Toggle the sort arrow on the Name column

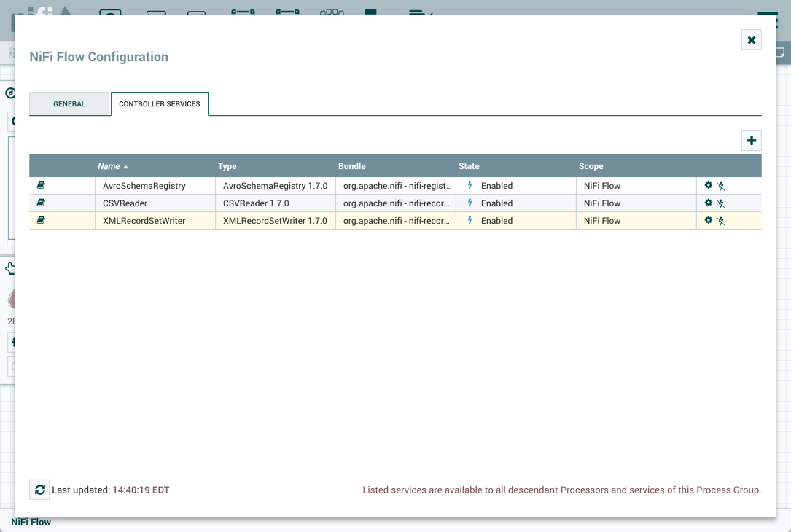coord(125,165)
